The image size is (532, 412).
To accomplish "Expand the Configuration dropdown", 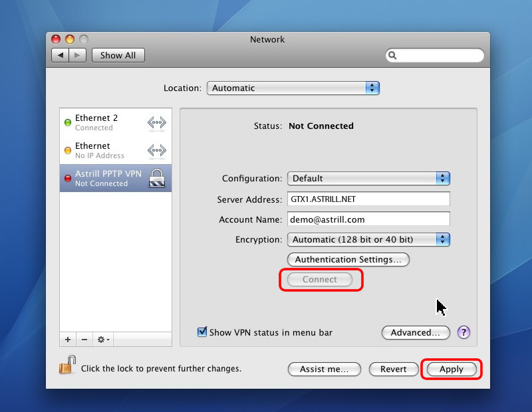I will 368,178.
